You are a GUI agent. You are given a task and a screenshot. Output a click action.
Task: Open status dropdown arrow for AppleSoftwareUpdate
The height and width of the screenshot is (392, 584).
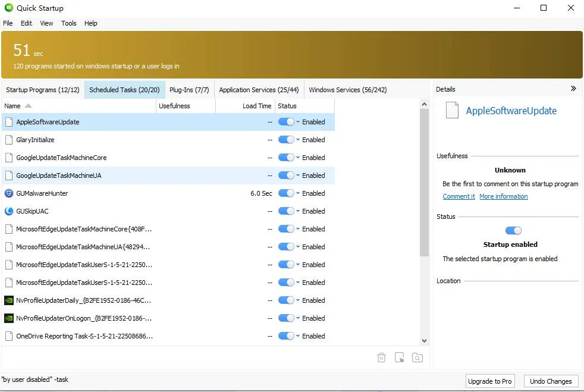click(x=298, y=122)
